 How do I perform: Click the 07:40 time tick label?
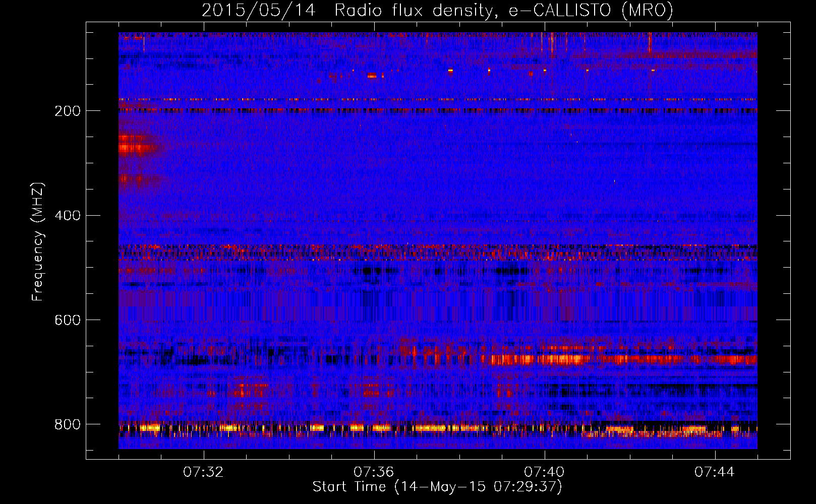click(x=544, y=472)
